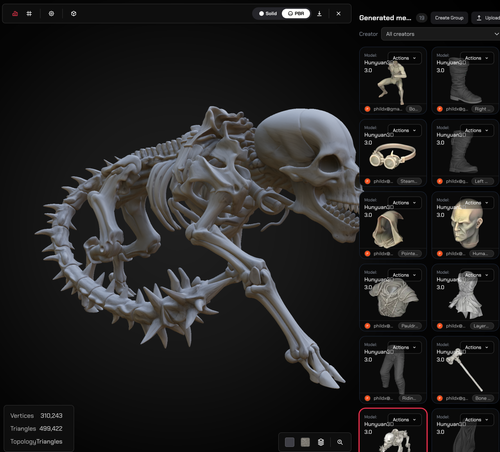
Task: Click the cube icon in bottom viewer bar
Action: click(321, 442)
